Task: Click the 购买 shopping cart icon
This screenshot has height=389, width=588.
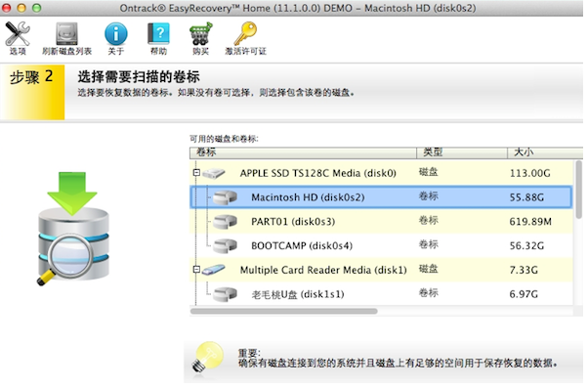Action: (200, 34)
